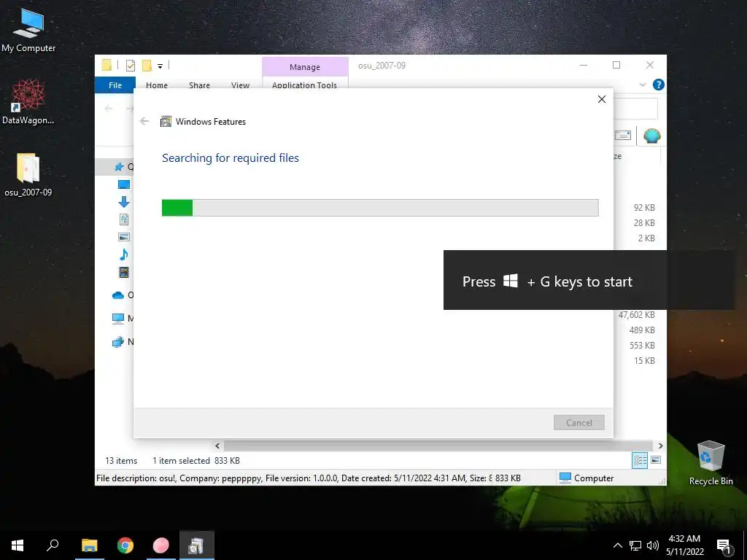Click the shell icon beside Explorer search

pos(651,136)
